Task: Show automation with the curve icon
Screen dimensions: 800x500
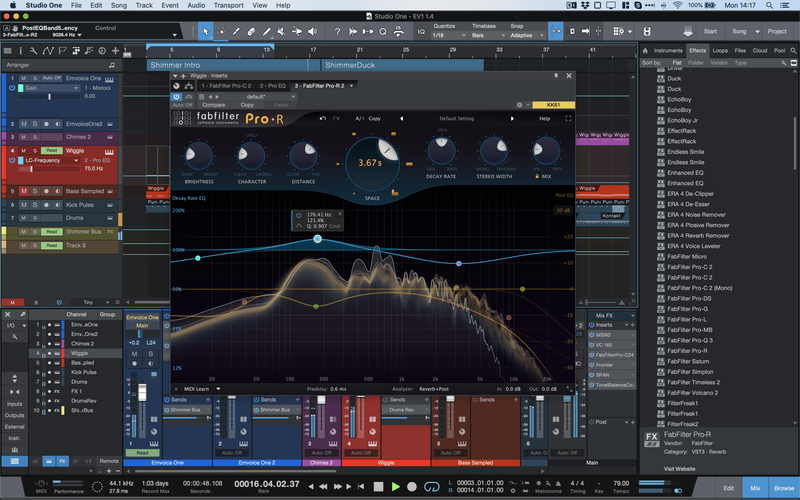Action: click(x=48, y=51)
